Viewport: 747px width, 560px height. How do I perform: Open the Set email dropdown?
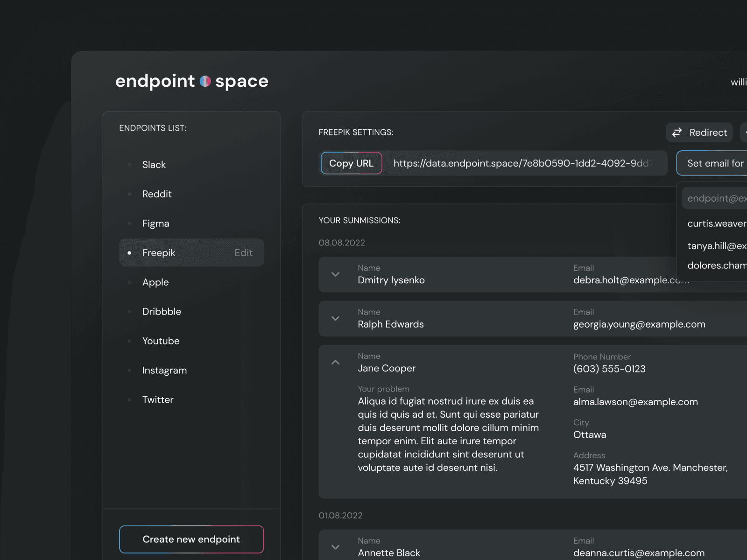point(712,163)
